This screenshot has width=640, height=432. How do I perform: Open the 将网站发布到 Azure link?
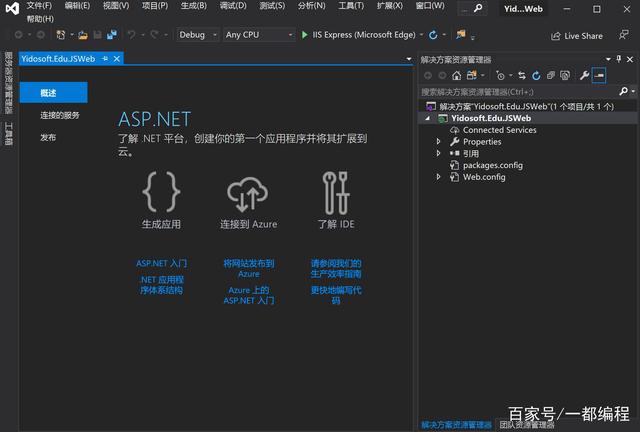pos(249,269)
